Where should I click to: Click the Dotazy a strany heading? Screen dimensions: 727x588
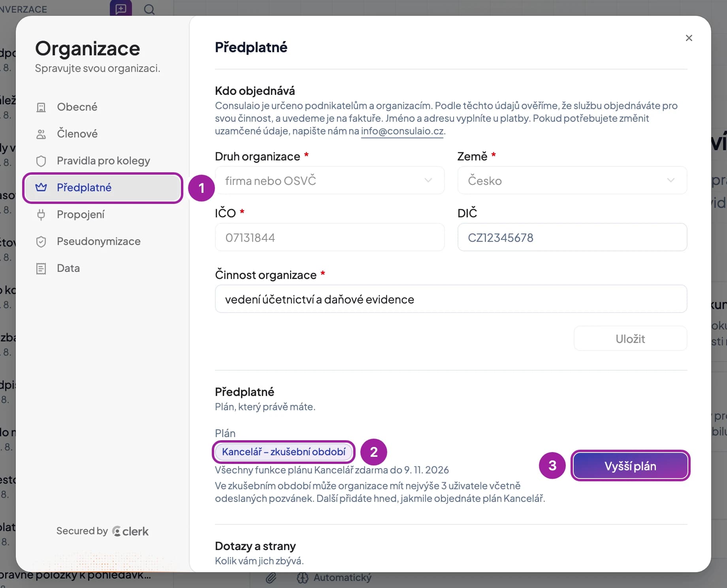tap(255, 546)
